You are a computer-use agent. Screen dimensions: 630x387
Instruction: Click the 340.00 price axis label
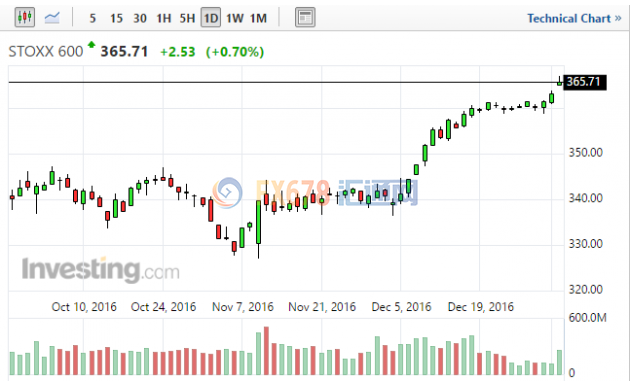[586, 198]
